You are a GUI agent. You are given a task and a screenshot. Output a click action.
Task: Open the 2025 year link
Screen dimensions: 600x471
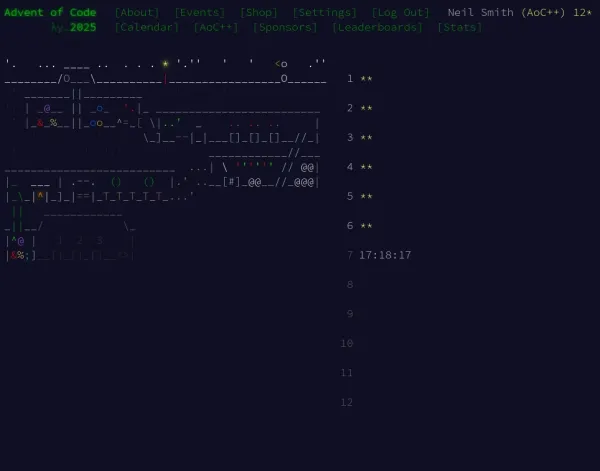click(83, 27)
